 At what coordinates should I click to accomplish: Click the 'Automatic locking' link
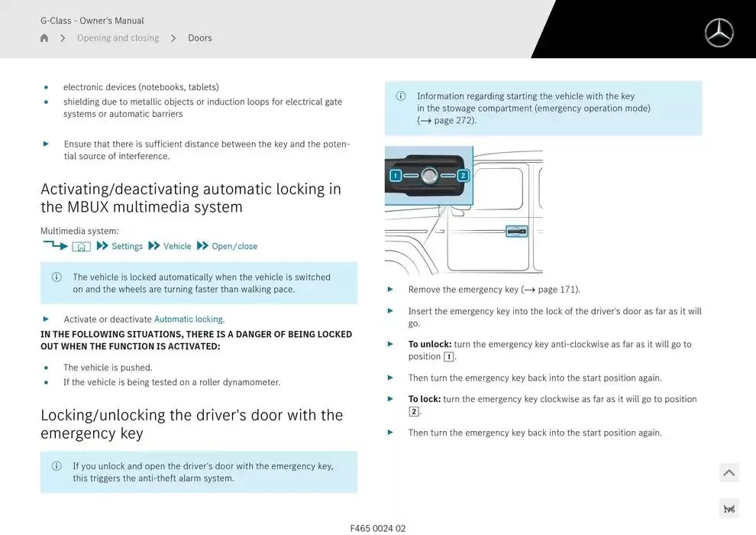pos(189,319)
